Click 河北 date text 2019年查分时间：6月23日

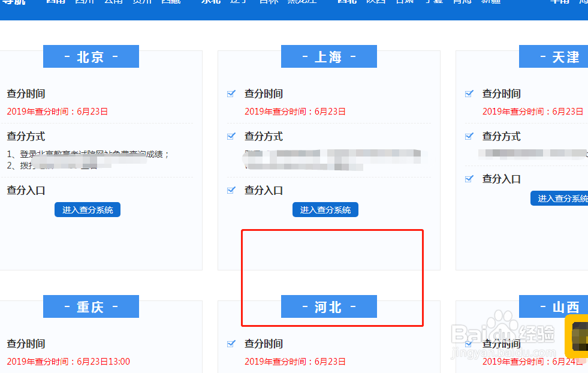295,362
